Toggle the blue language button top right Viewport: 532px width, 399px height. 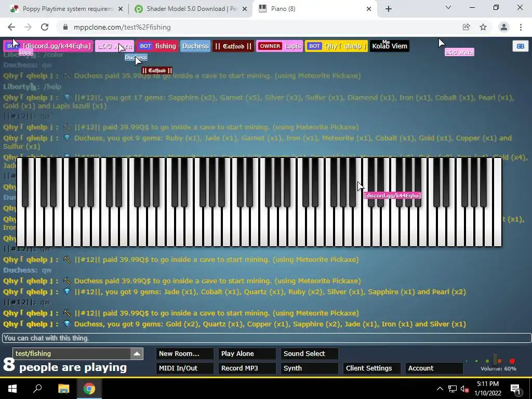520,46
